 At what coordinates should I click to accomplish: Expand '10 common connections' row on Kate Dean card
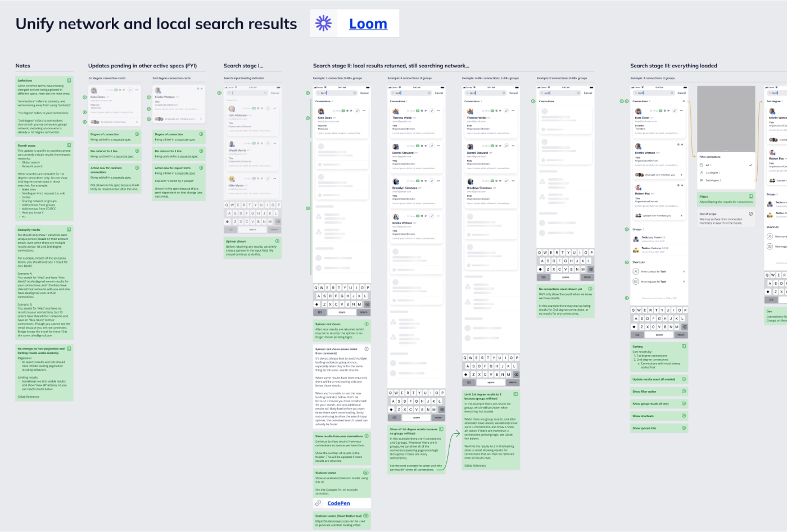coord(137,122)
